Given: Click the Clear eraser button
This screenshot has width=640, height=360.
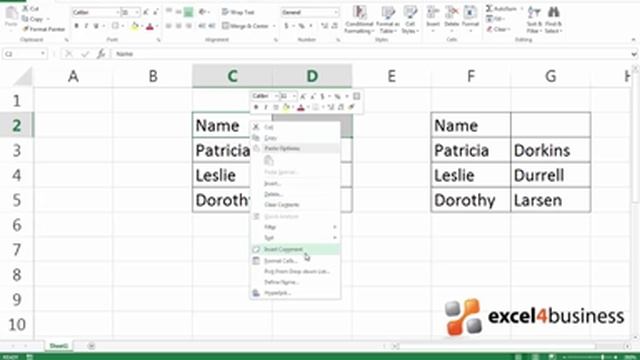Looking at the screenshot, I should (497, 29).
